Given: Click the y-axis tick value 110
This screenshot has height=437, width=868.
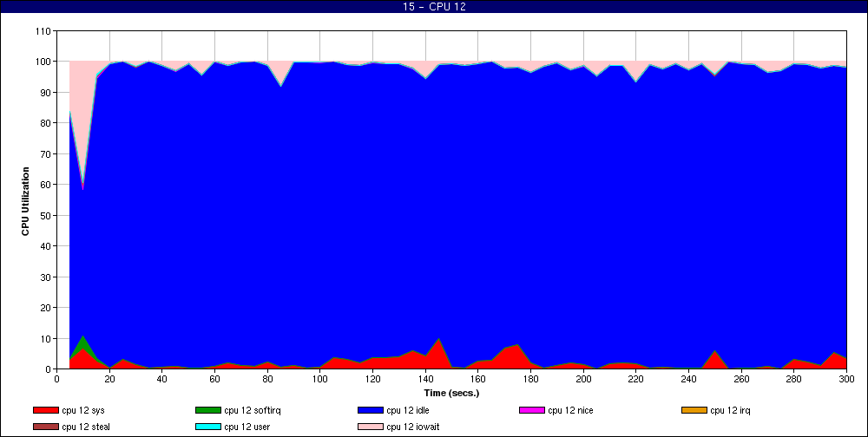Looking at the screenshot, I should 43,31.
